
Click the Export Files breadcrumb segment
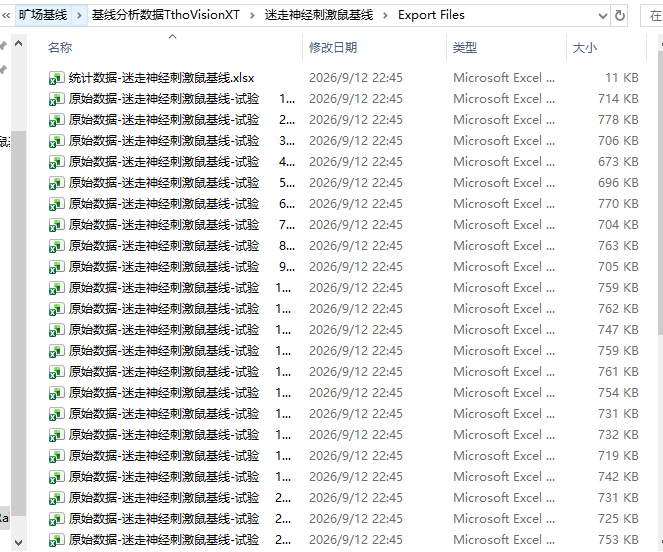click(x=431, y=15)
